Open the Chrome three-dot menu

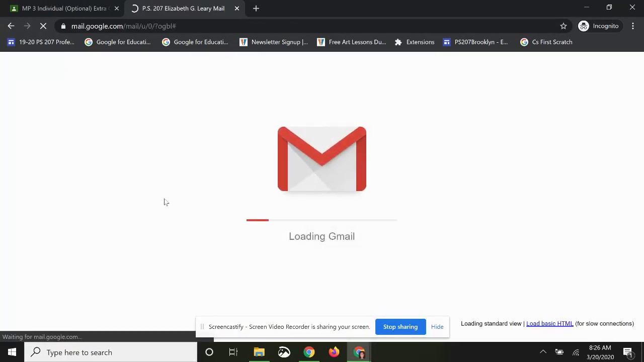[x=633, y=26]
